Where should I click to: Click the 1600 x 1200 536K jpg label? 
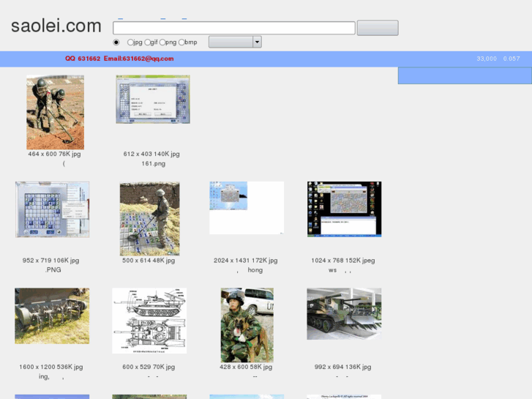tap(51, 367)
